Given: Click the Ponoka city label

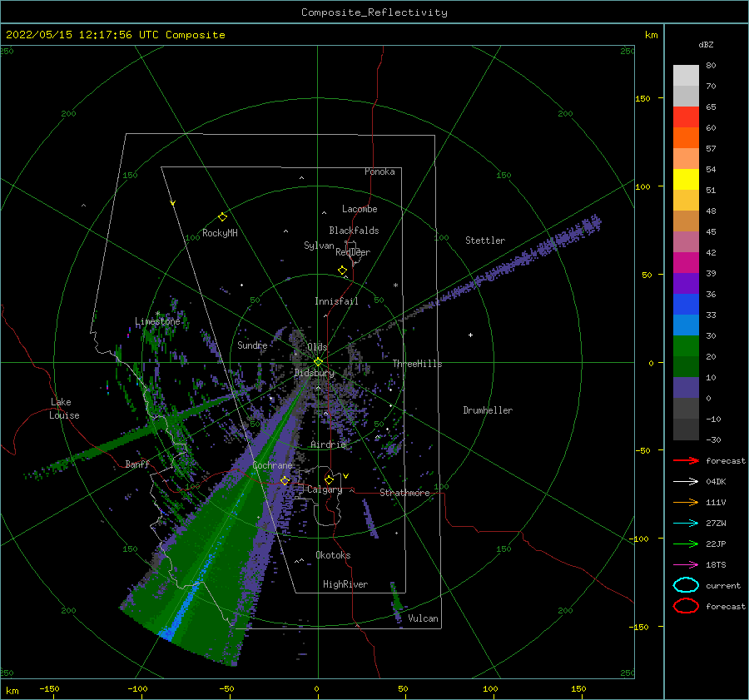Looking at the screenshot, I should pos(379,171).
